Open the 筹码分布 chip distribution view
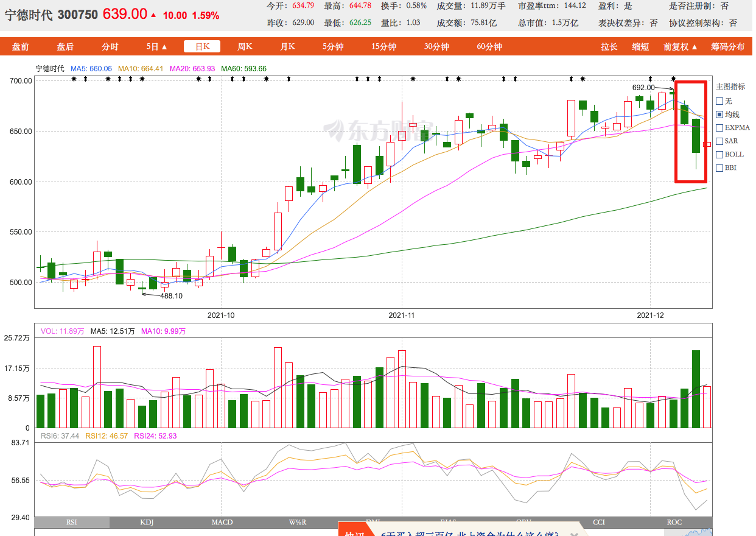Image resolution: width=756 pixels, height=536 pixels. [728, 47]
